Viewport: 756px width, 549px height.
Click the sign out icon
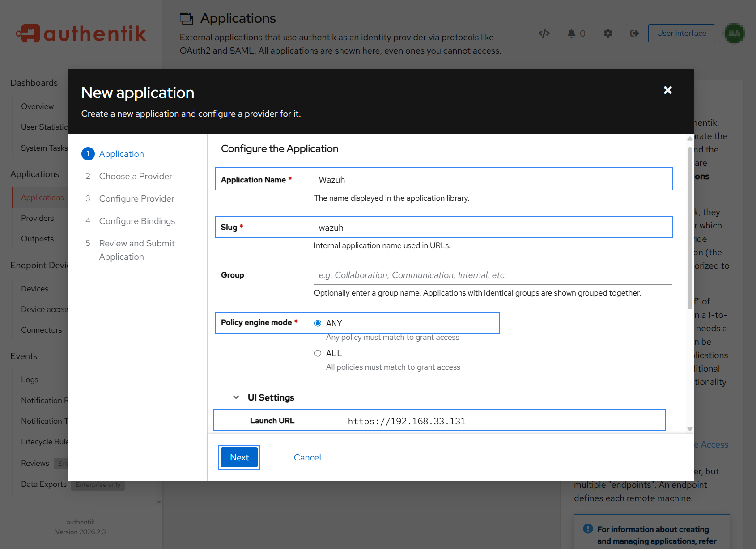click(634, 33)
